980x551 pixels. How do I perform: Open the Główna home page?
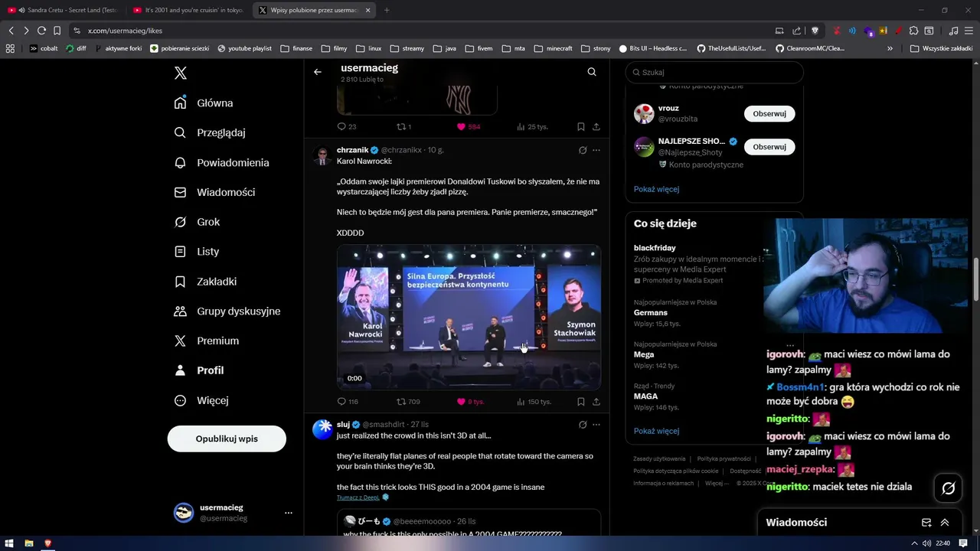pyautogui.click(x=204, y=103)
